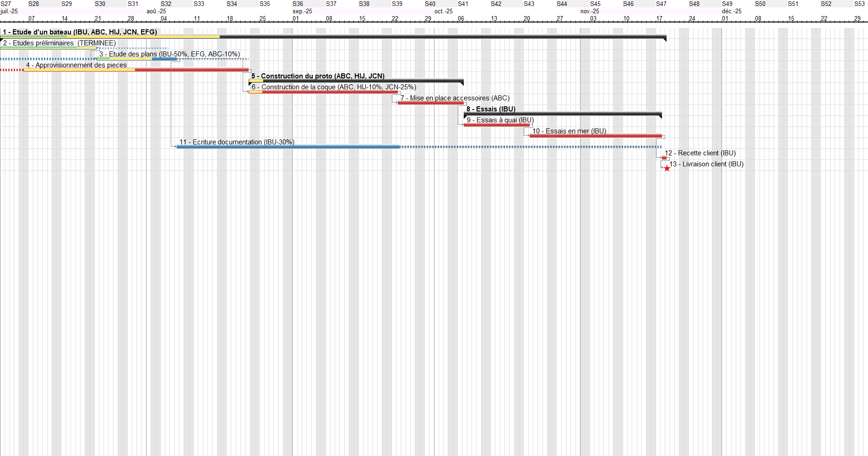The image size is (868, 456).
Task: Click the "sep.-25" month header
Action: [x=302, y=11]
